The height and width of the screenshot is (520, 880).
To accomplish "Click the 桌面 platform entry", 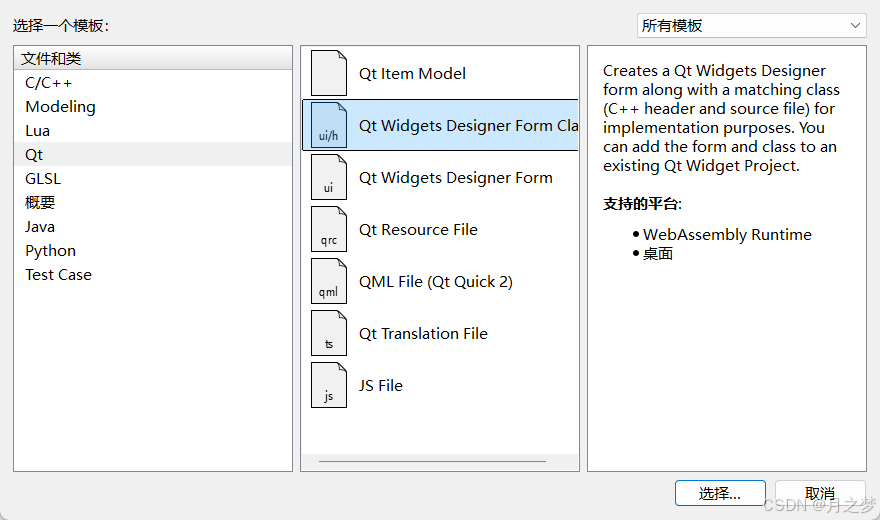I will coord(658,254).
